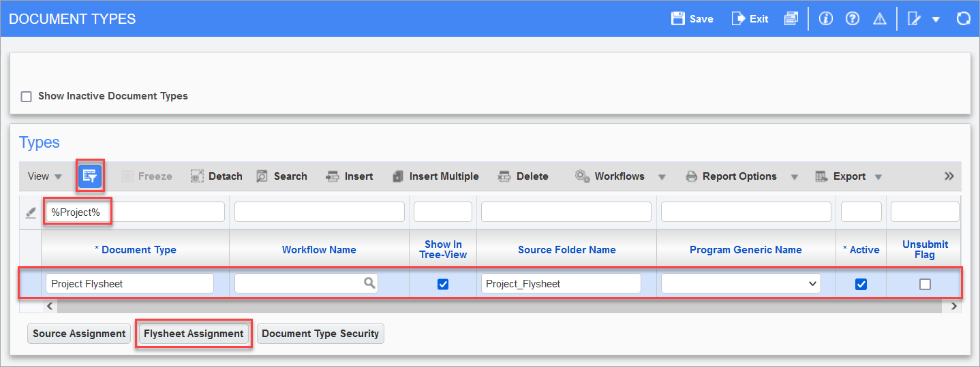Open the information icon in header

[x=826, y=18]
